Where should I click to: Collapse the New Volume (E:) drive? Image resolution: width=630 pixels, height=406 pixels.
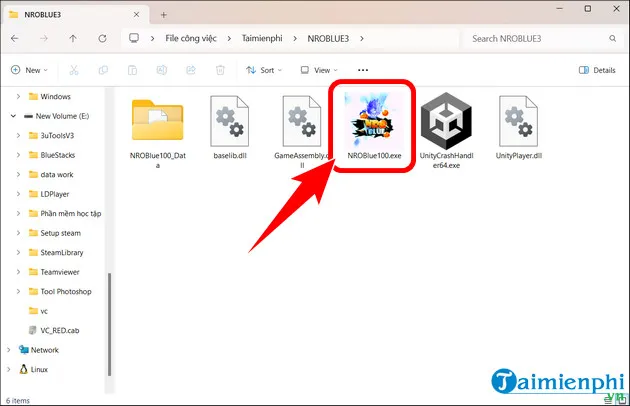[x=12, y=116]
